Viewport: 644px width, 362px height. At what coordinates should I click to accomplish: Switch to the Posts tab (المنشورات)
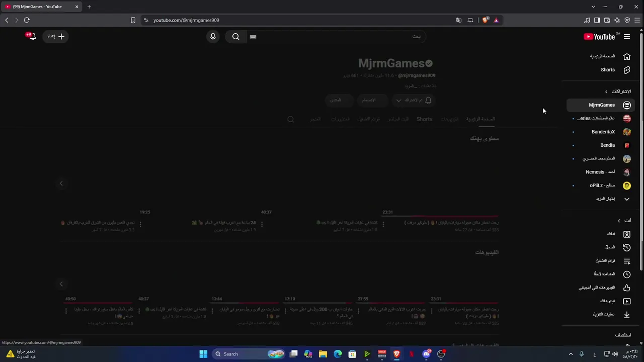point(340,119)
